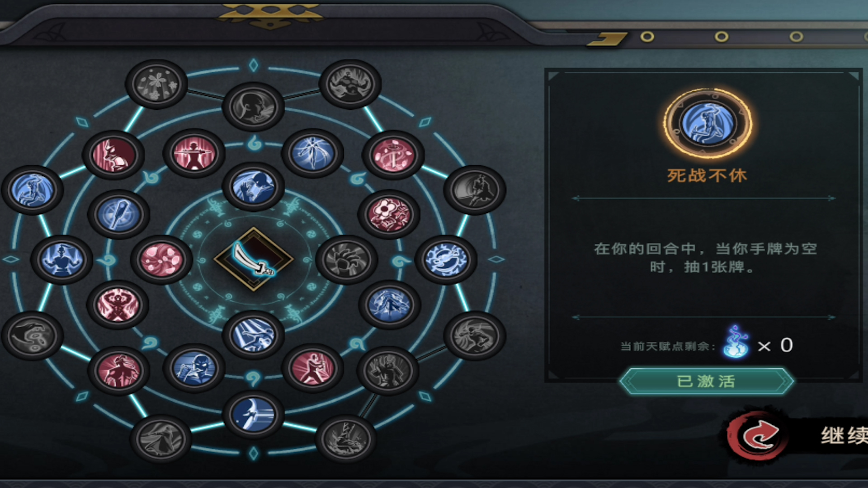Click the grey swirling hand talent node

(x=32, y=336)
